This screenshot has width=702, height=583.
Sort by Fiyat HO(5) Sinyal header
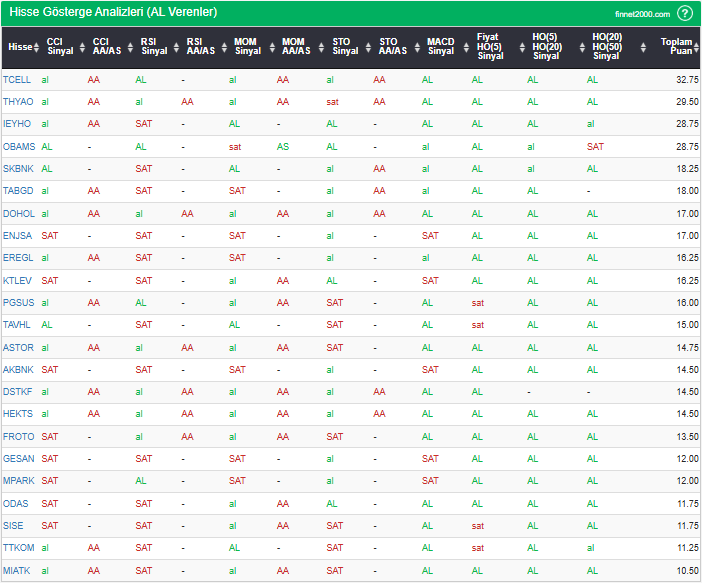pos(489,47)
